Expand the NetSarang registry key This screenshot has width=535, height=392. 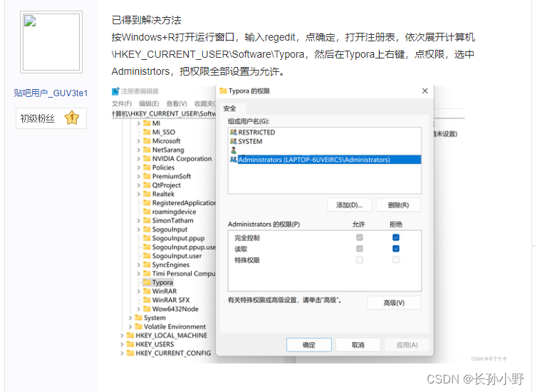click(x=138, y=150)
